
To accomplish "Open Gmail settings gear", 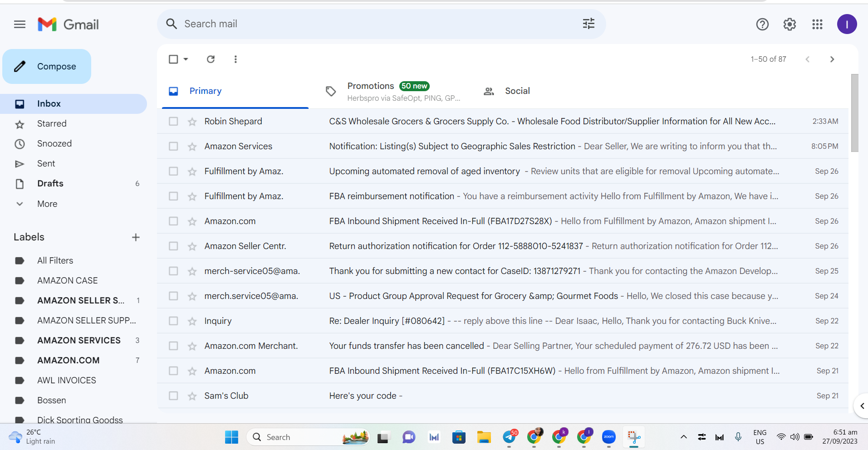I will pos(790,24).
